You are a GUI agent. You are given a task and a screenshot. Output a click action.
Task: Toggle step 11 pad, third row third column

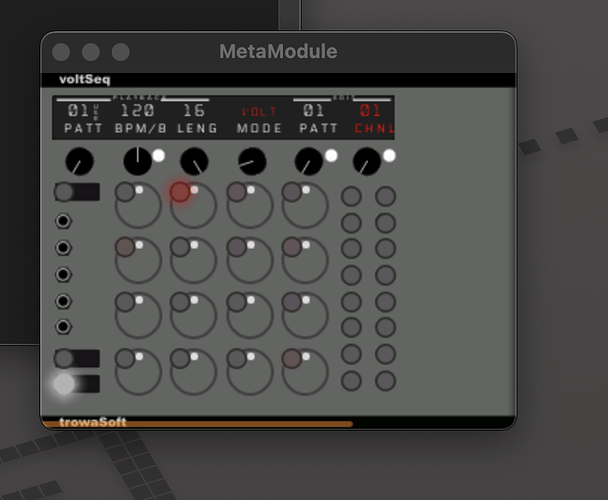point(237,302)
